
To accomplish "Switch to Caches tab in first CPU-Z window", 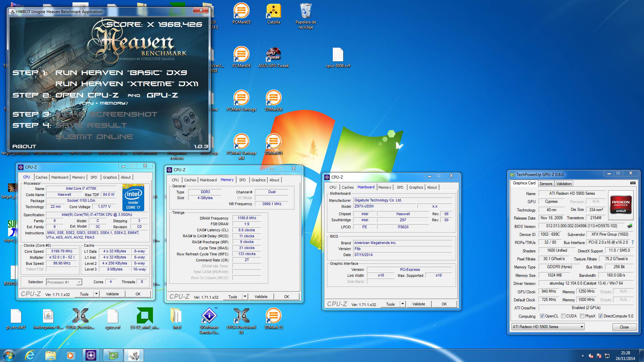I will coord(42,177).
